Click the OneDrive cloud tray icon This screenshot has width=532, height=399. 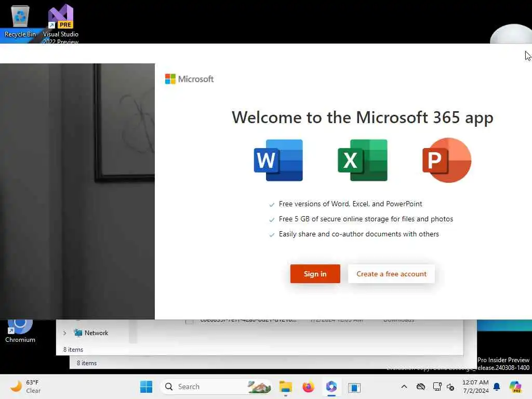[x=421, y=387]
